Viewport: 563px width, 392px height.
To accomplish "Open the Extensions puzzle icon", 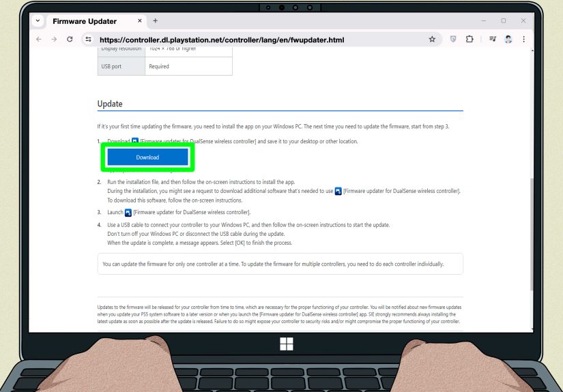I will (470, 39).
